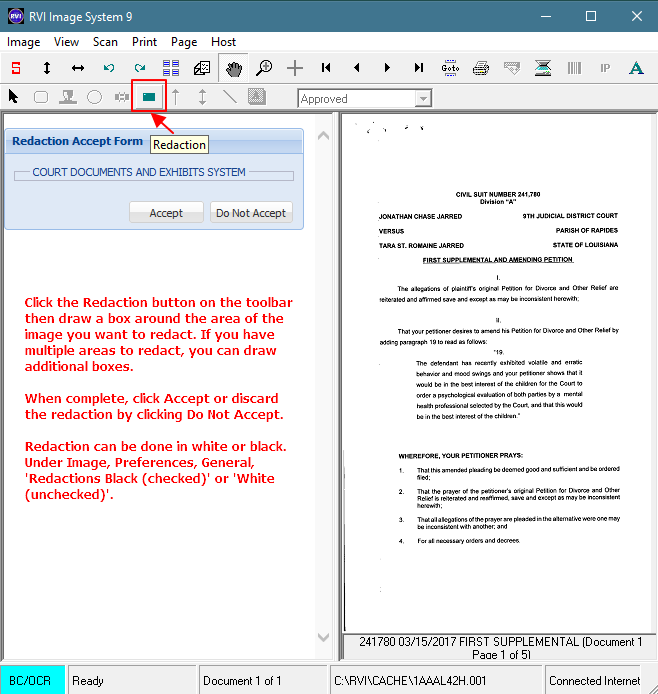Click the 'Redaction Accept Form' header
Viewport: 658px width, 694px height.
tap(77, 141)
